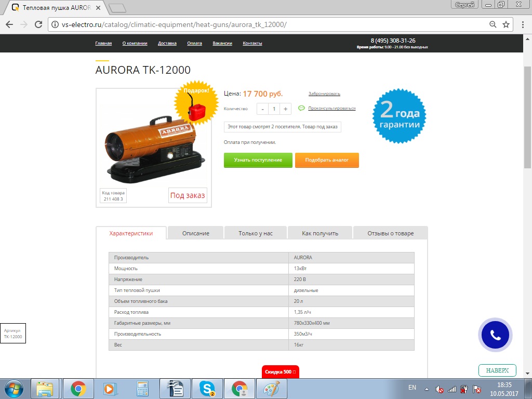Screen dimensions: 532x399
Task: Click the AURORA heat gun product image
Action: (155, 149)
